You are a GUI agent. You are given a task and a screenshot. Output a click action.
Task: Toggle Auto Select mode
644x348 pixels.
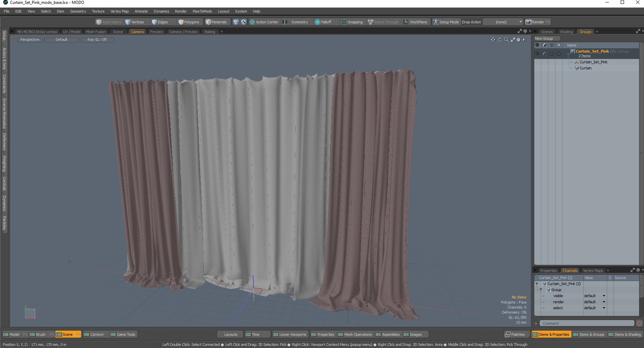pos(108,22)
